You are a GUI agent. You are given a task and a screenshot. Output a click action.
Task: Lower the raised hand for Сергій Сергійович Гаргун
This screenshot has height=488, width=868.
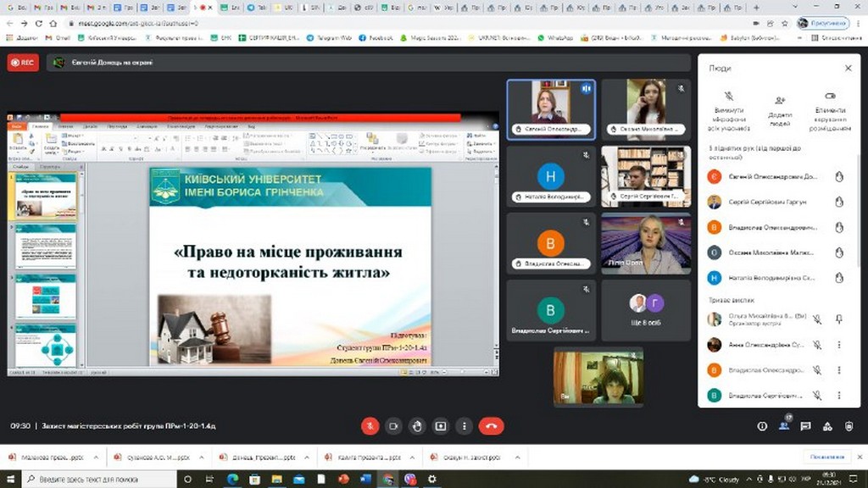(839, 202)
